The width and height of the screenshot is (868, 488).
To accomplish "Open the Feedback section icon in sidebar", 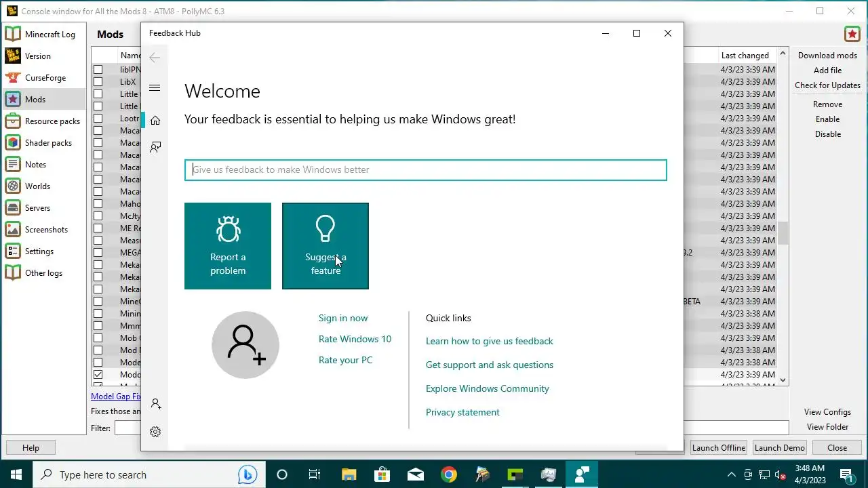I will tap(155, 147).
